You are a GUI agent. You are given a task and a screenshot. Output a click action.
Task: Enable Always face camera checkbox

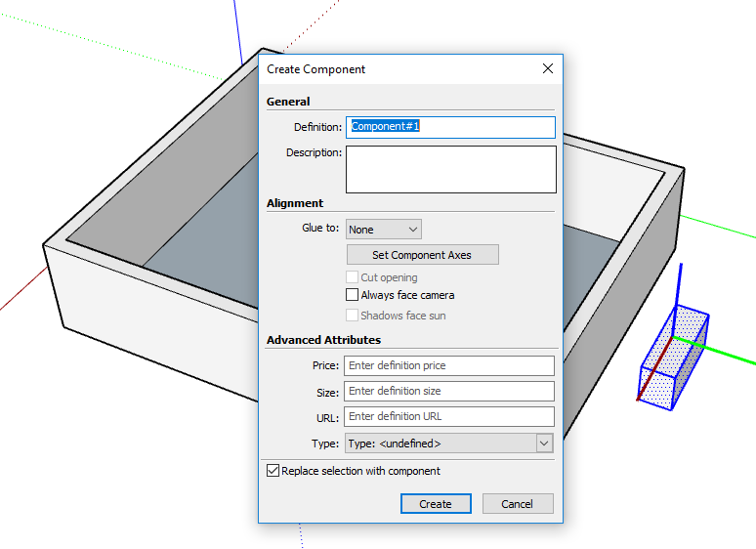(352, 295)
